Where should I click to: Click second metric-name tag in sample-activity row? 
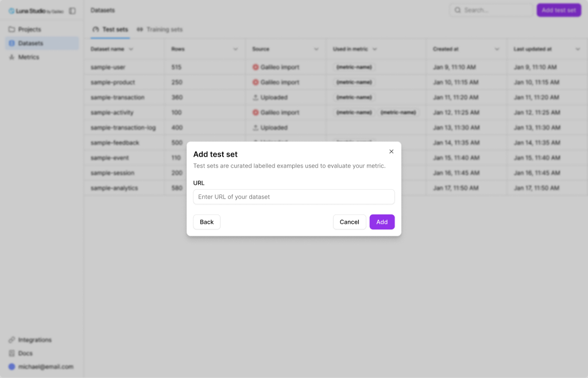pos(399,112)
